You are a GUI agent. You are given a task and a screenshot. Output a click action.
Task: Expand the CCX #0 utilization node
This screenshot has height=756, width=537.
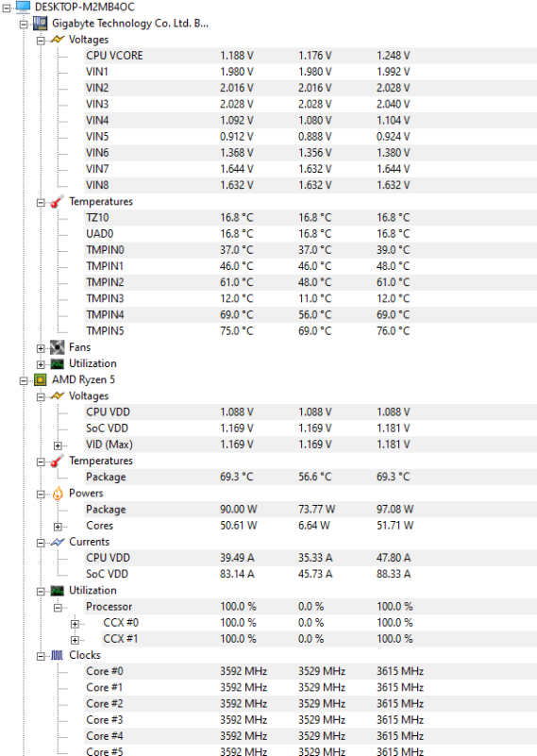pos(75,624)
